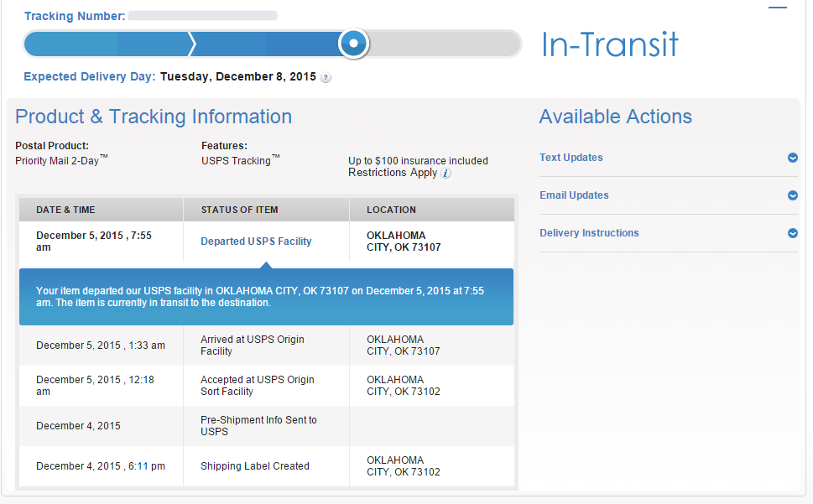The width and height of the screenshot is (813, 504).
Task: Select the Pre-Shipment Info Sent to USPS status
Action: click(x=258, y=426)
